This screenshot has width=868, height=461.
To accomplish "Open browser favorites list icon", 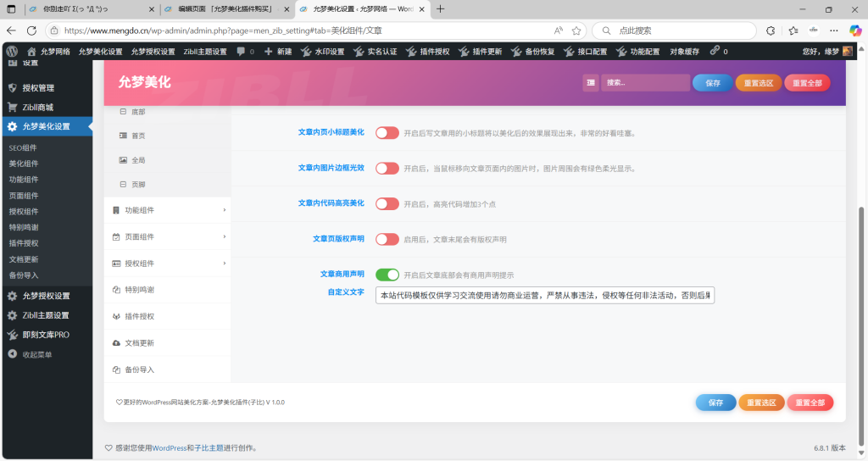I will coord(793,31).
